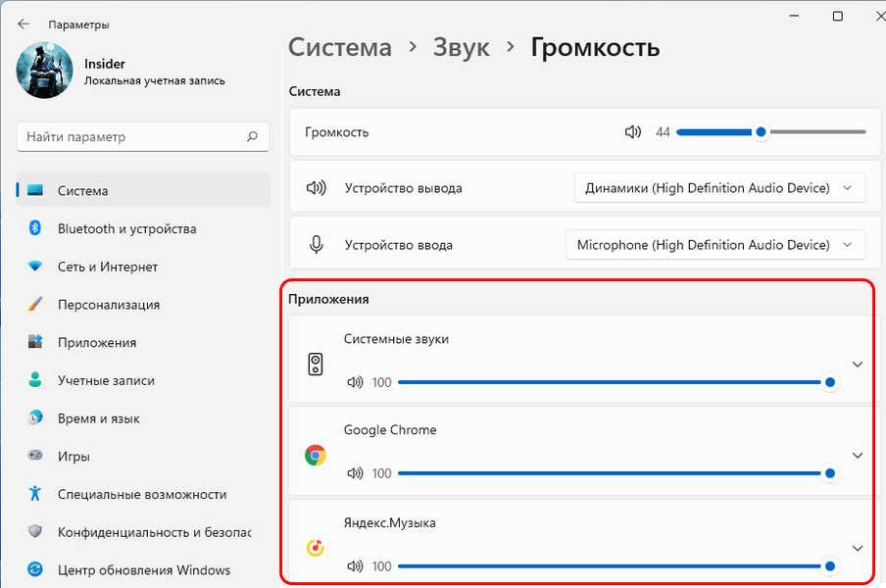Expand the Google Chrome volume options

coord(858,456)
